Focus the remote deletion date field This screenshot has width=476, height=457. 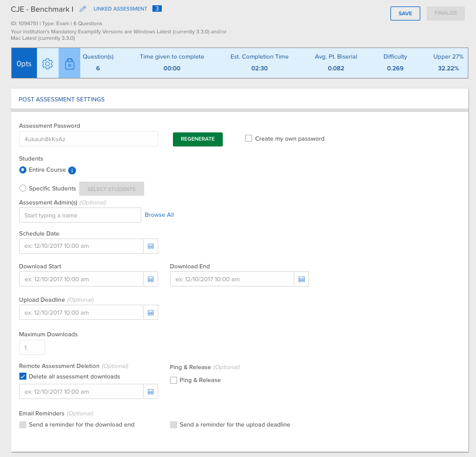[81, 392]
